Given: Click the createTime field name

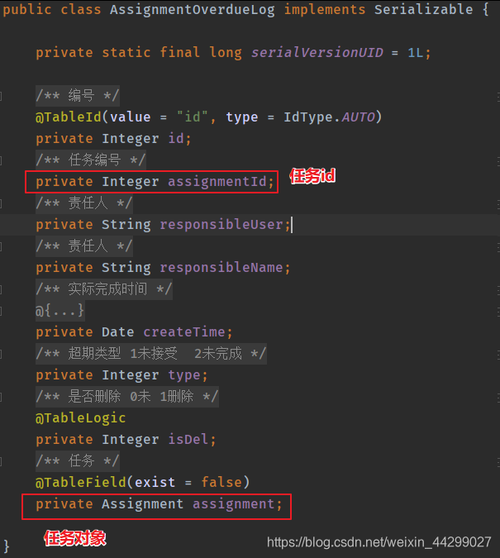Looking at the screenshot, I should pos(184,332).
